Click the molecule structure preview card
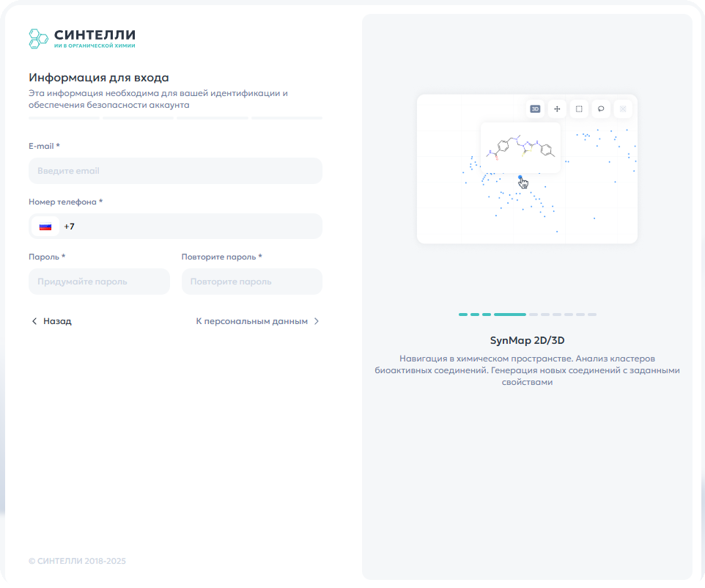Viewport: 705px width, 588px height. tap(520, 147)
